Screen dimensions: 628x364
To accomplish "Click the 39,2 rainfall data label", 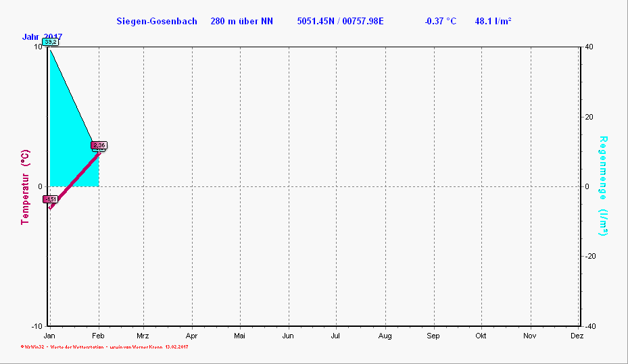I will coord(51,42).
